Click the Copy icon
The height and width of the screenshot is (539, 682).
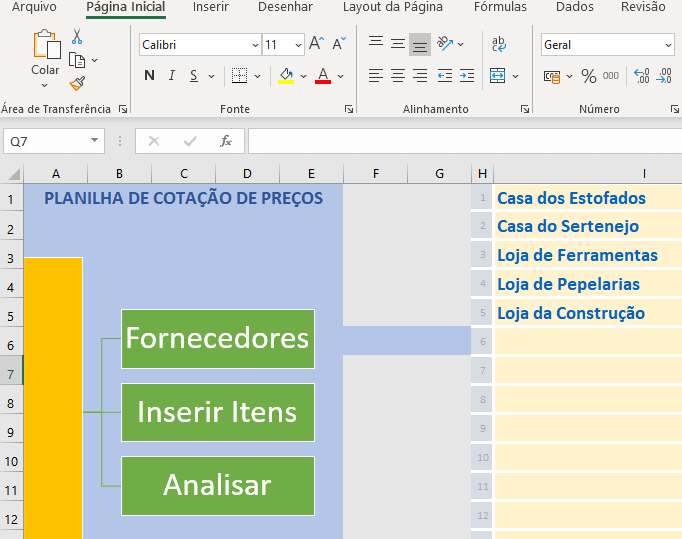coord(77,60)
